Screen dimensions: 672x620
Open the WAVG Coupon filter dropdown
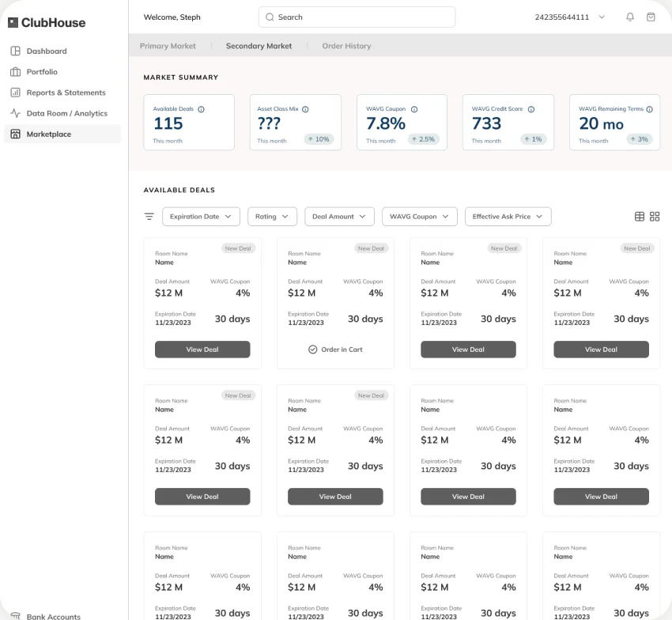tap(420, 217)
